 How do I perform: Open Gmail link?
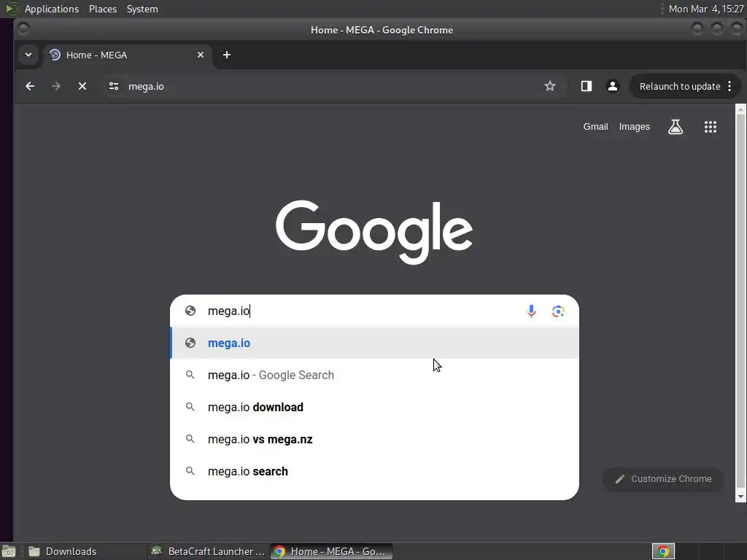click(x=595, y=127)
